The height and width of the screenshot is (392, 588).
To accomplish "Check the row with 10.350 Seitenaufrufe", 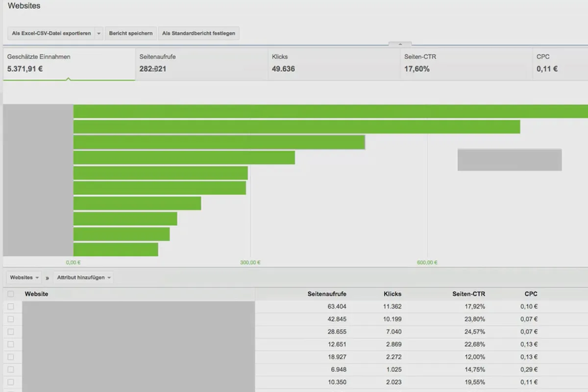I will pyautogui.click(x=11, y=382).
